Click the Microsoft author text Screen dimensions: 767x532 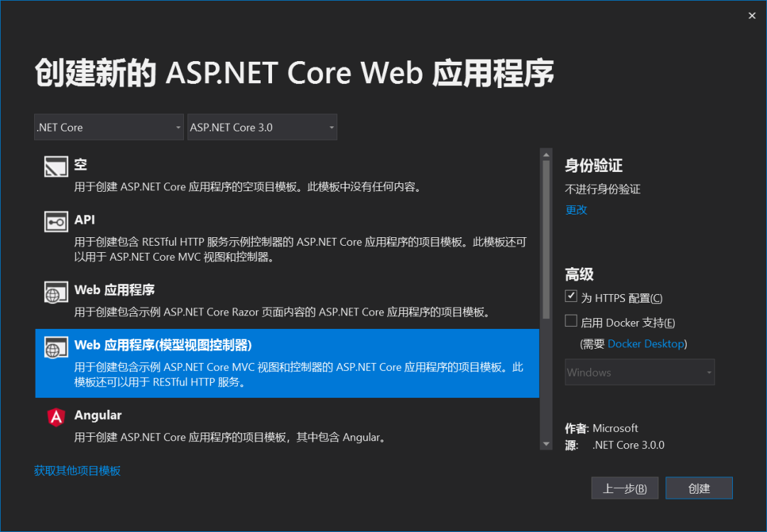(615, 428)
